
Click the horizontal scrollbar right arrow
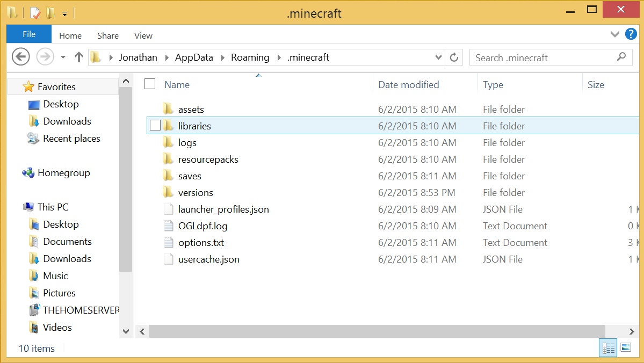(x=632, y=331)
